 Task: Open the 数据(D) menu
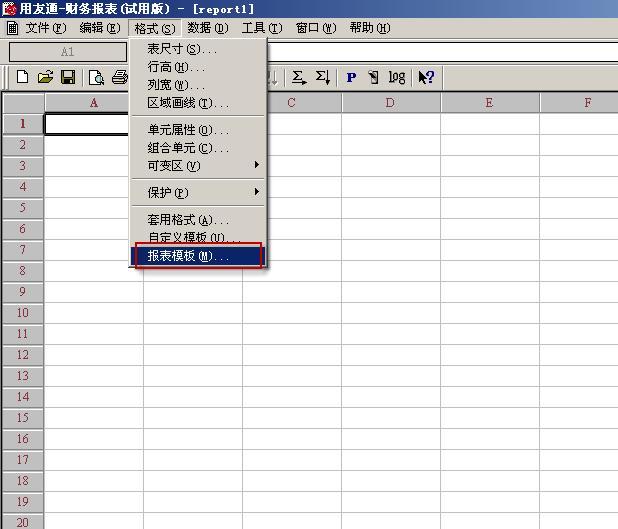[x=208, y=28]
